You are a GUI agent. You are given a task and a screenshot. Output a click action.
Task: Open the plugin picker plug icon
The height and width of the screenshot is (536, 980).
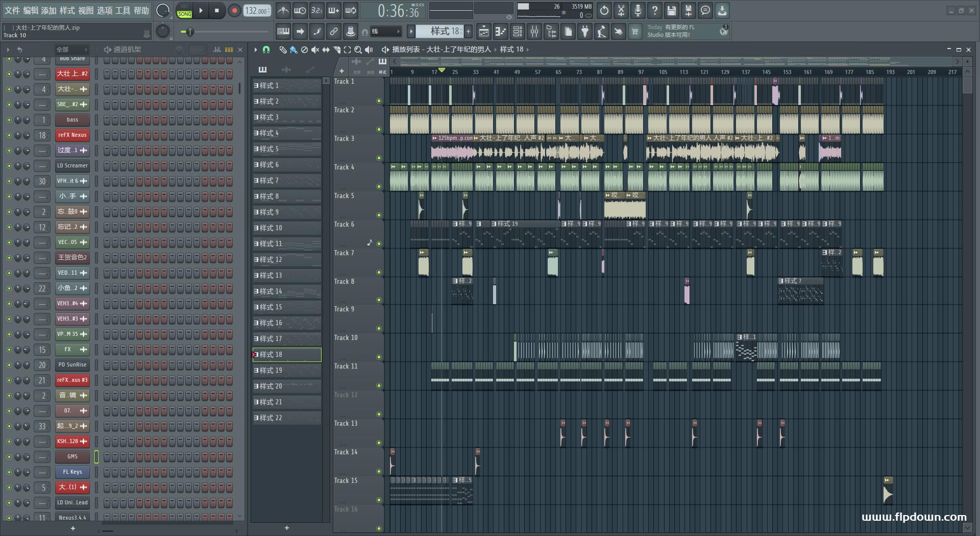[584, 32]
